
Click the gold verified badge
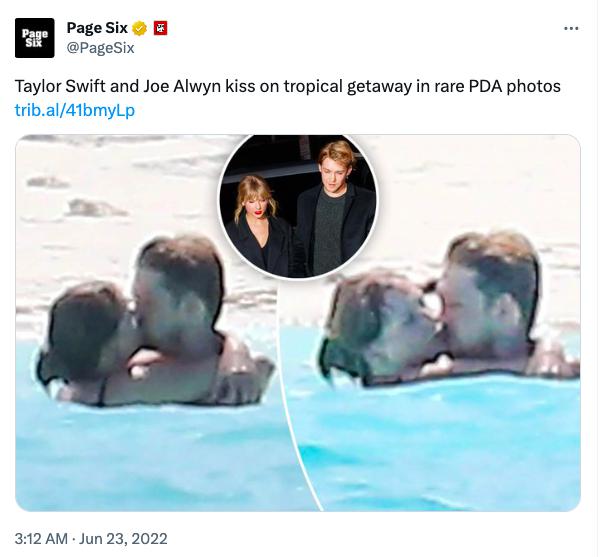point(141,27)
